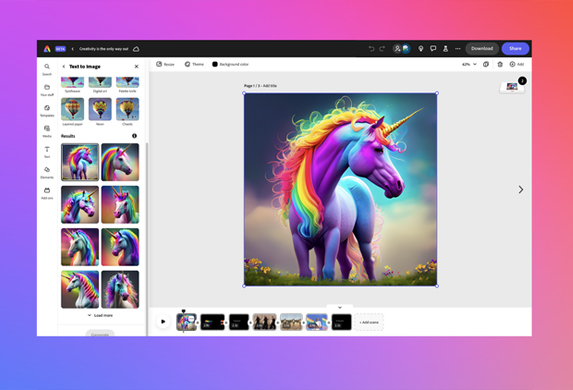Select the dark-background unicorn result, bottom row
Viewport: 573px width, 390px height.
120,289
